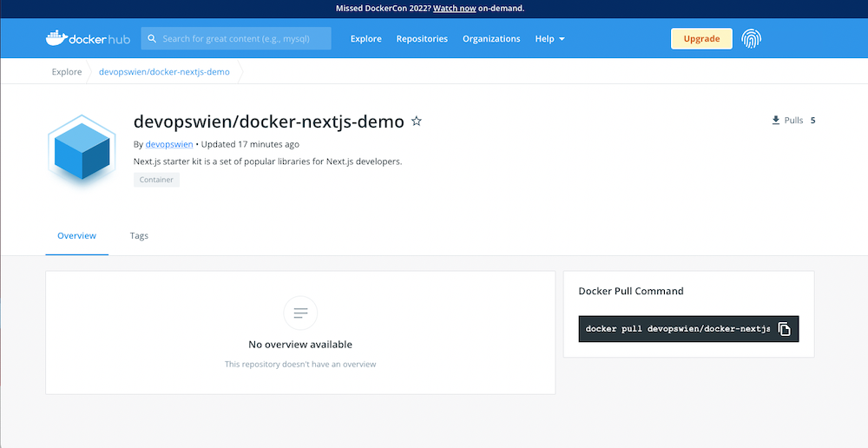The image size is (868, 448).
Task: Click devopswien/docker-nextjs-demo breadcrumb link
Action: (x=164, y=72)
